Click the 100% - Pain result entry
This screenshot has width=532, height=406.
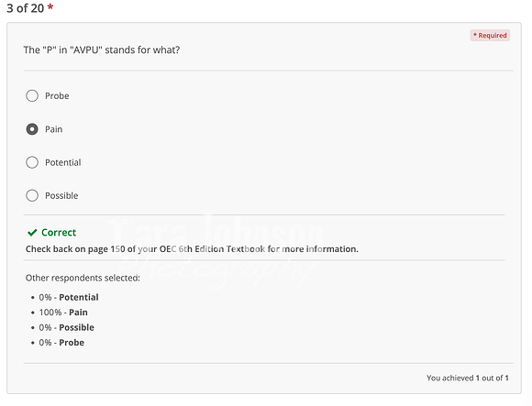click(63, 313)
